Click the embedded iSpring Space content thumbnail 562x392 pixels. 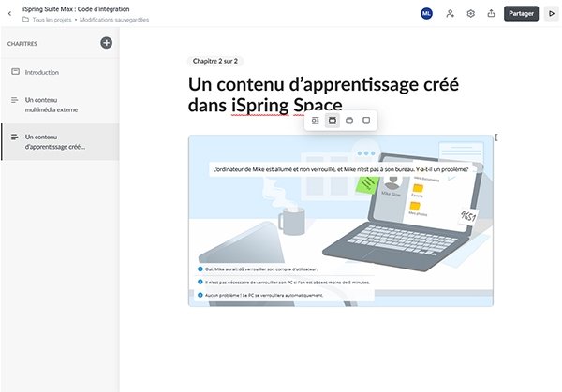tap(341, 221)
